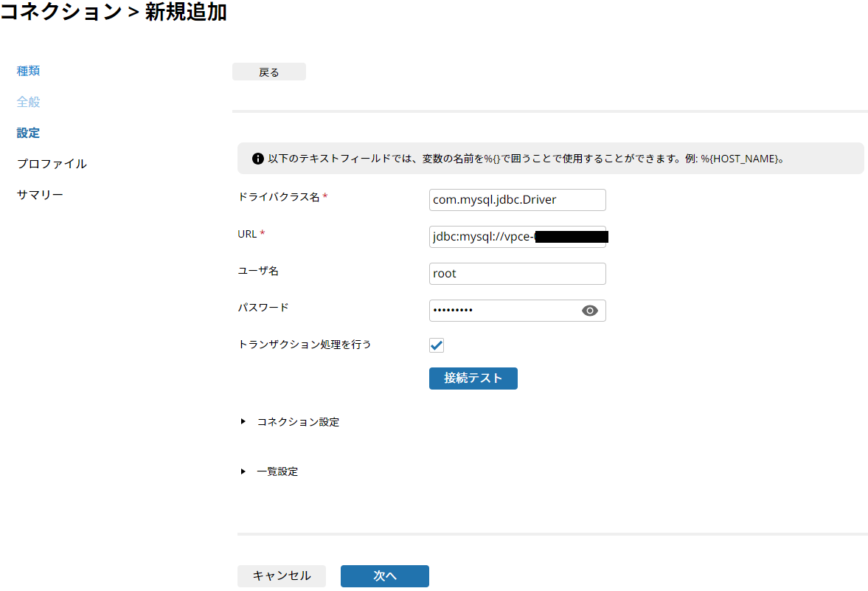Click the コネクション設定 label text
Viewport: 868px width, 591px height.
(x=298, y=422)
